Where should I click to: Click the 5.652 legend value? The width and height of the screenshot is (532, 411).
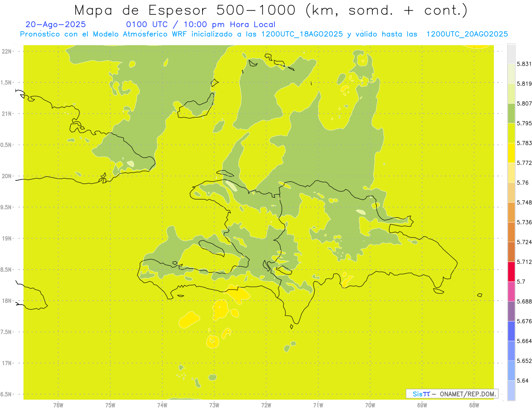pyautogui.click(x=524, y=361)
